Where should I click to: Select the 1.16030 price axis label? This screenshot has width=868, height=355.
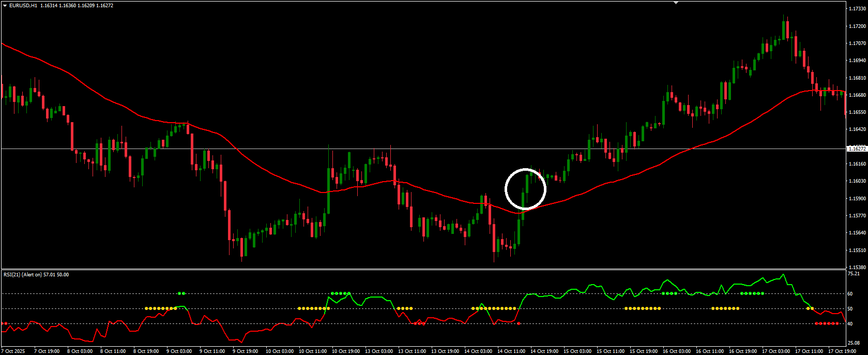[x=857, y=181]
